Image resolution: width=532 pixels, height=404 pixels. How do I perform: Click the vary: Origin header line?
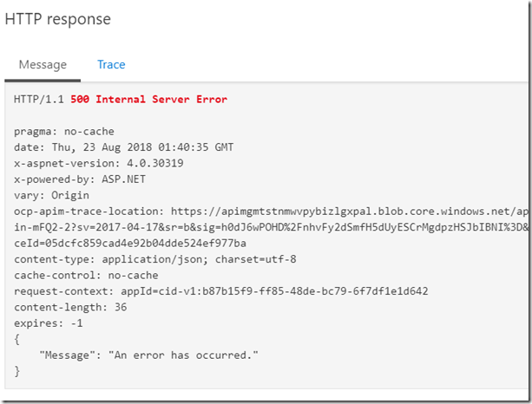[51, 196]
